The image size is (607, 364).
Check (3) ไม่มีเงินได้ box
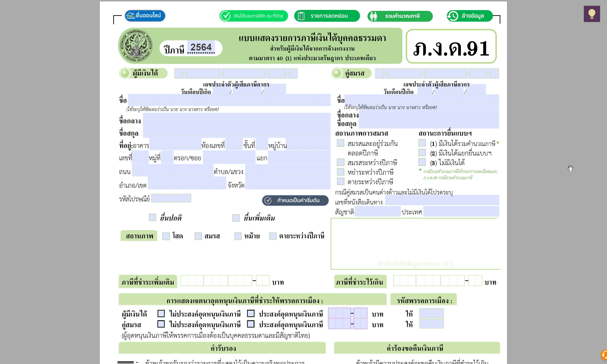(x=422, y=162)
